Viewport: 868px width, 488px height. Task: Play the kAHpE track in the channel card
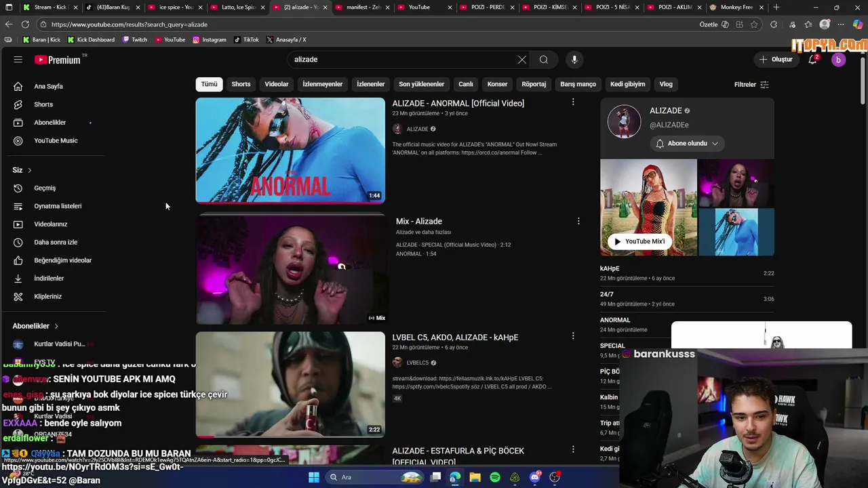[x=687, y=273]
